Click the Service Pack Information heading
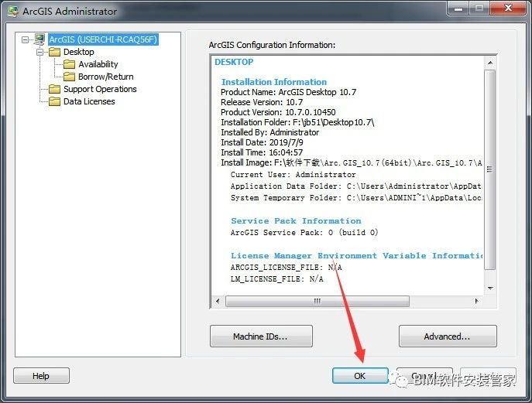 pyautogui.click(x=296, y=221)
